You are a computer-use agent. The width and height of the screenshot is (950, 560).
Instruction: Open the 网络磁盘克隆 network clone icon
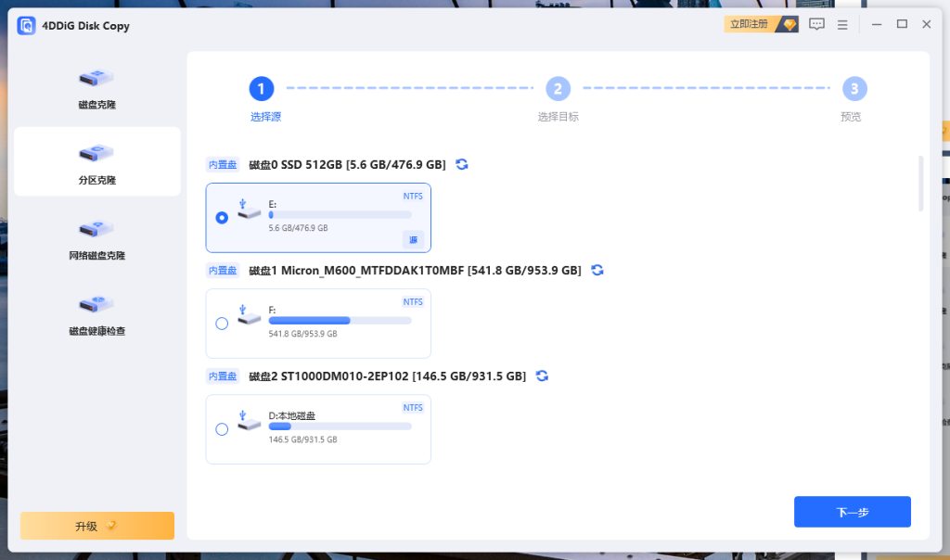96,228
